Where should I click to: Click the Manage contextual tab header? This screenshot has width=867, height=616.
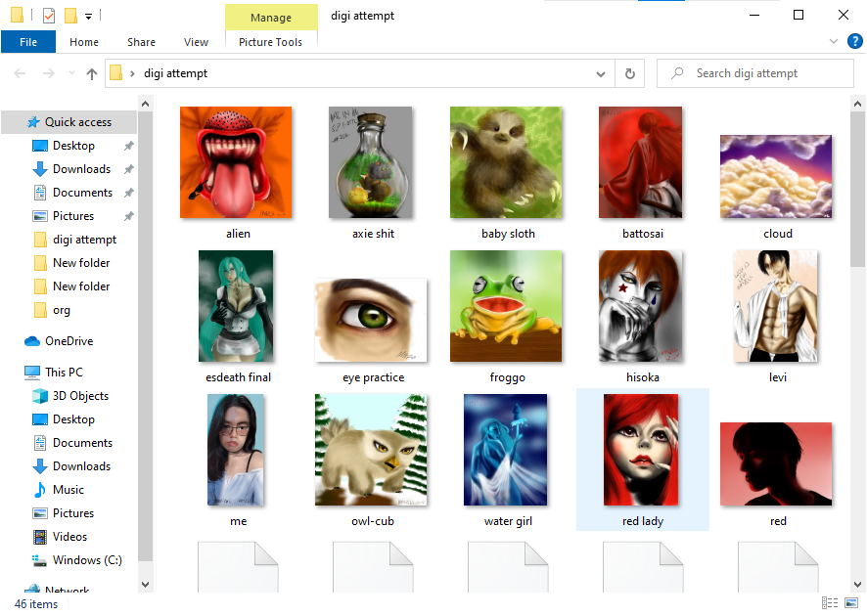271,18
